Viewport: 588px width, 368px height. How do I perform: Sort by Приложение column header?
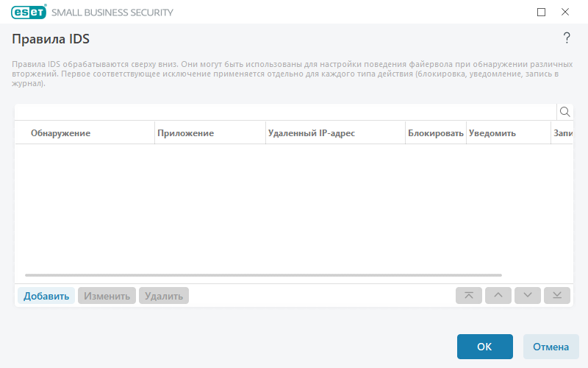click(x=185, y=133)
